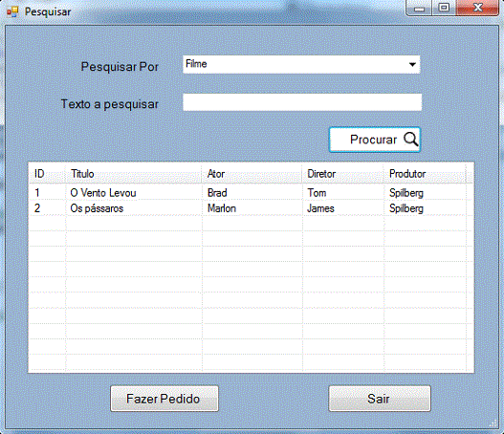The width and height of the screenshot is (504, 434).
Task: Focus the Texto a pesquisar input field
Action: coord(302,102)
